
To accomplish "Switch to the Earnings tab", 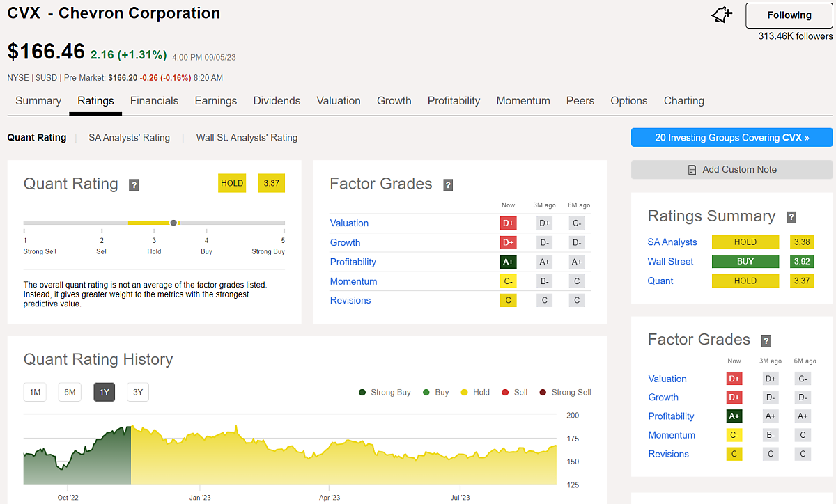I will click(216, 101).
